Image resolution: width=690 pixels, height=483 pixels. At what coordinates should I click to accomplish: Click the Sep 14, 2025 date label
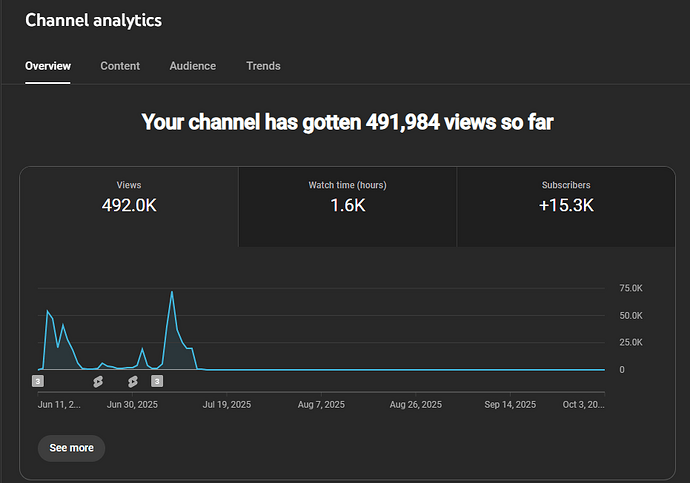click(x=510, y=405)
